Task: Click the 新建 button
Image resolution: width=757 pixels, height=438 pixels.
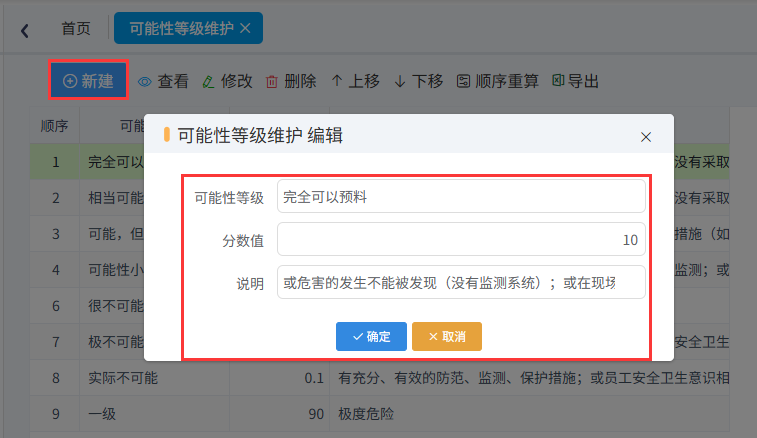Action: pos(88,81)
